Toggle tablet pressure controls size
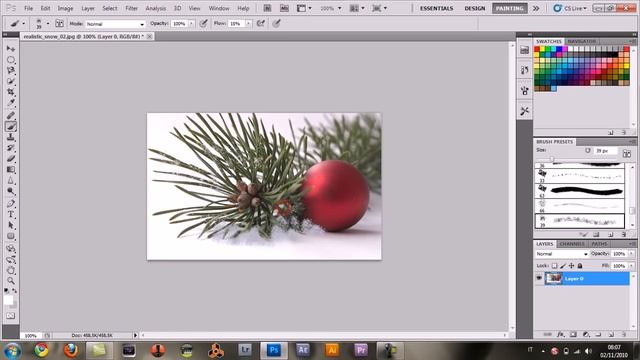 (277, 24)
